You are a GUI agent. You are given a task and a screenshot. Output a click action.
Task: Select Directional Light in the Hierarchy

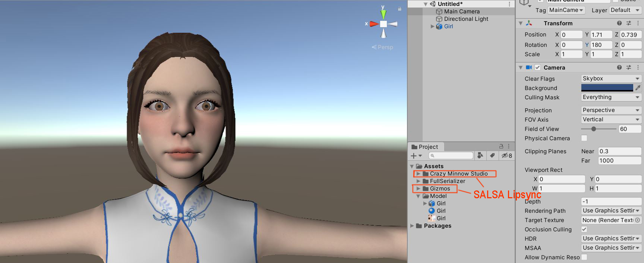[x=466, y=19]
